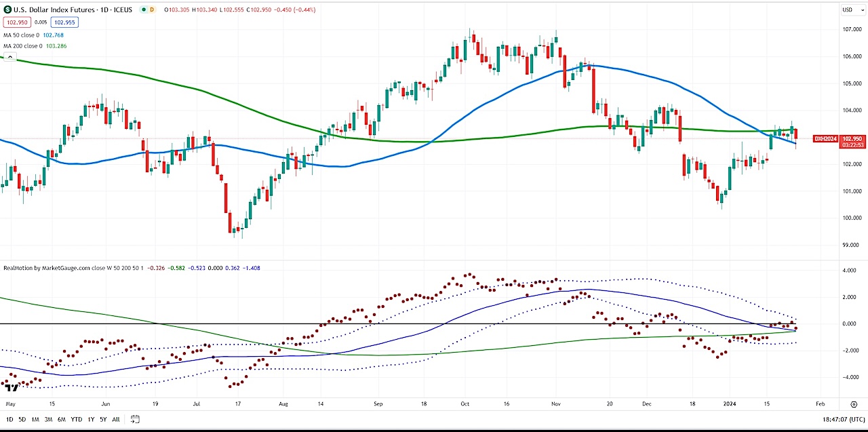
Task: Collapse the indicator legend with the up arrow
Action: (x=9, y=56)
